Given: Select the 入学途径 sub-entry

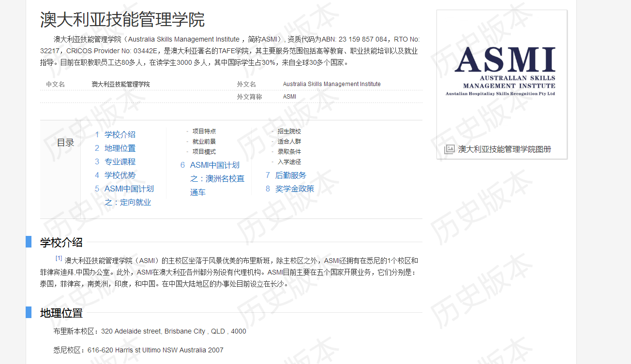Looking at the screenshot, I should [x=289, y=161].
